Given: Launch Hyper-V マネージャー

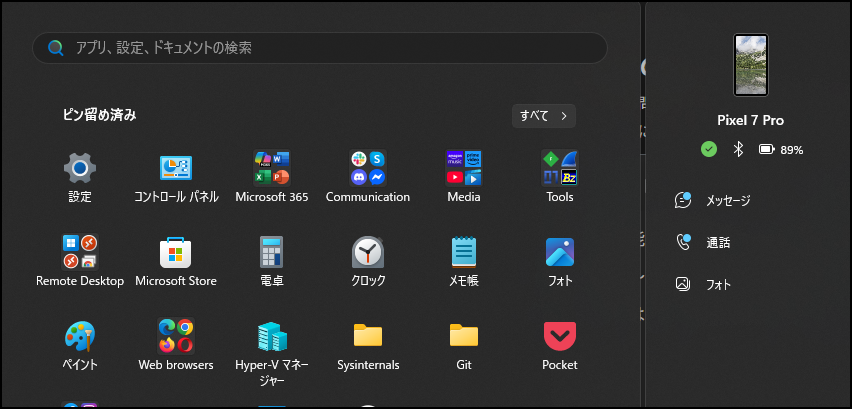Looking at the screenshot, I should coord(272,353).
